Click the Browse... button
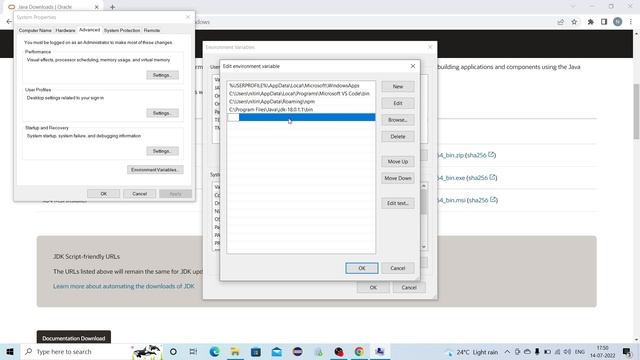 [x=398, y=120]
